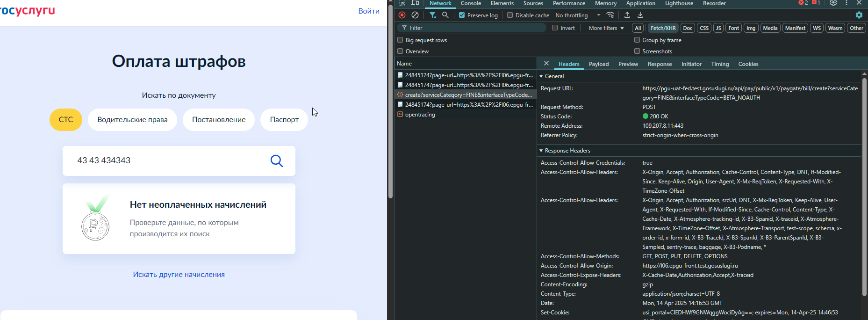Filter by CSS type
The height and width of the screenshot is (320, 868).
704,28
